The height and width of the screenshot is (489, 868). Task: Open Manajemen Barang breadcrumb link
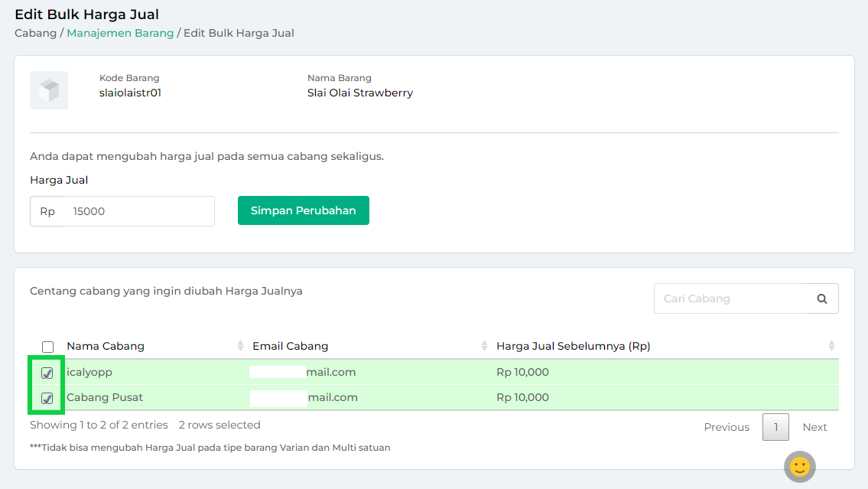(x=120, y=33)
